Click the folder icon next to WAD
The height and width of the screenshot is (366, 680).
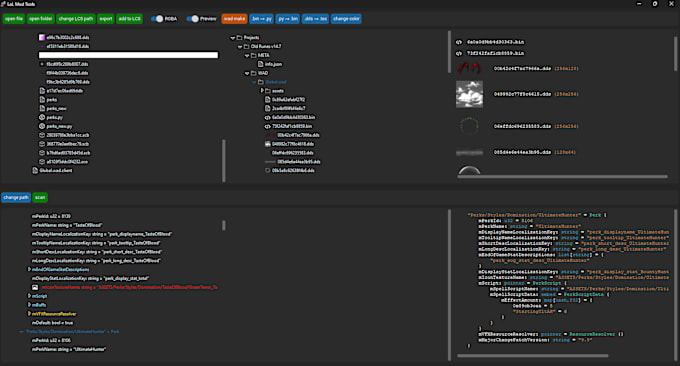click(254, 73)
